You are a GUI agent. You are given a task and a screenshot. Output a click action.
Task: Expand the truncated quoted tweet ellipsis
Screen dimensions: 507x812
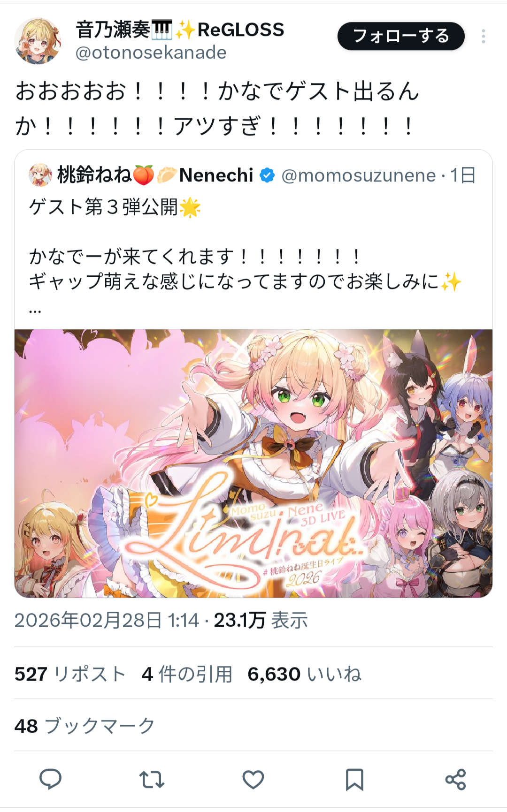pos(35,311)
